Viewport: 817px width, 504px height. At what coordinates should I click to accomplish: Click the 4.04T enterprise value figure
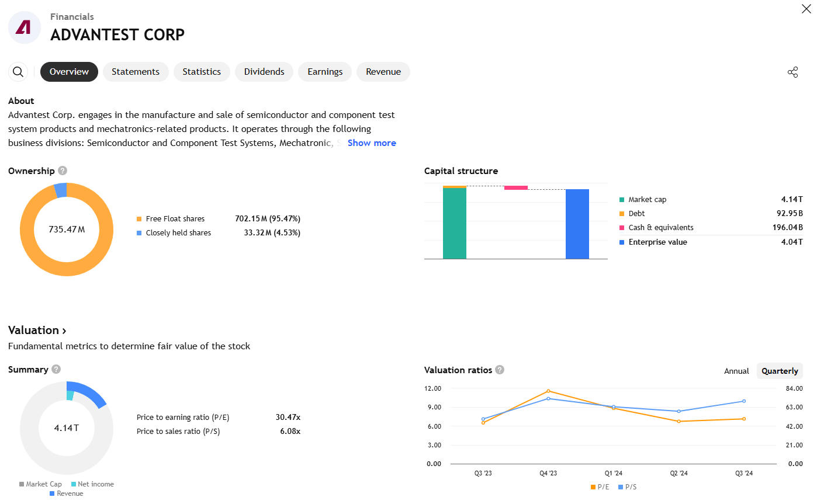point(792,242)
